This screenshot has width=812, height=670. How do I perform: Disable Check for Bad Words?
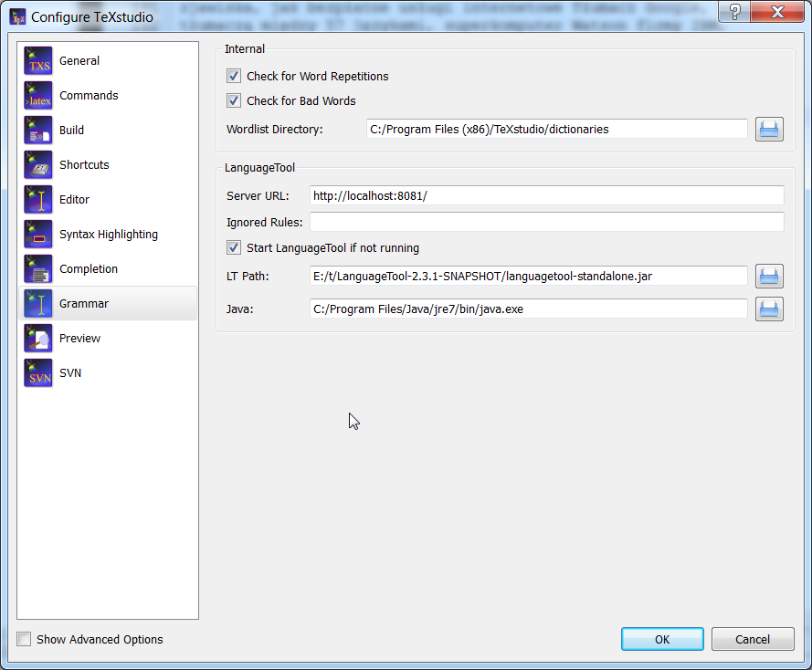[233, 100]
